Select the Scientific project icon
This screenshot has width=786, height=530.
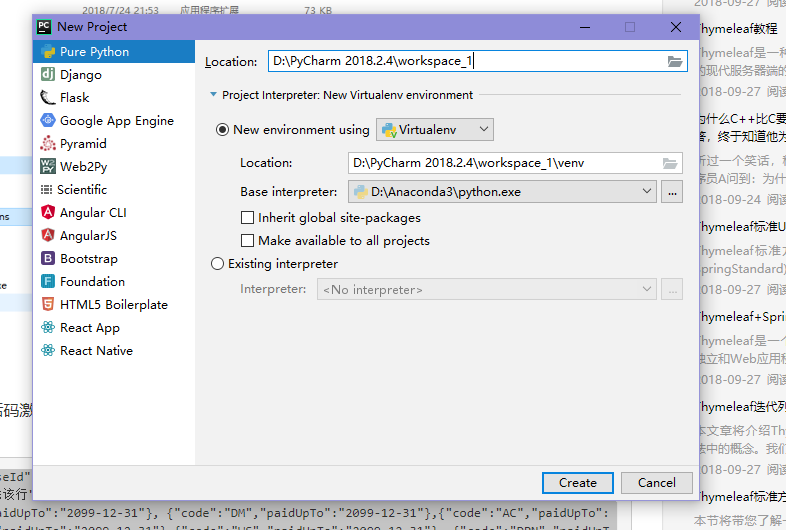[46, 190]
